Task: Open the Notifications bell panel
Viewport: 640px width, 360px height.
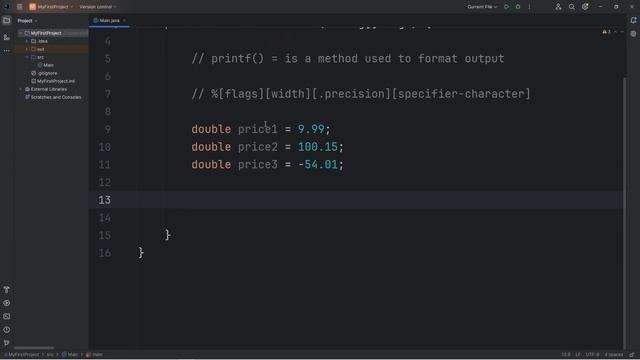Action: click(x=633, y=20)
